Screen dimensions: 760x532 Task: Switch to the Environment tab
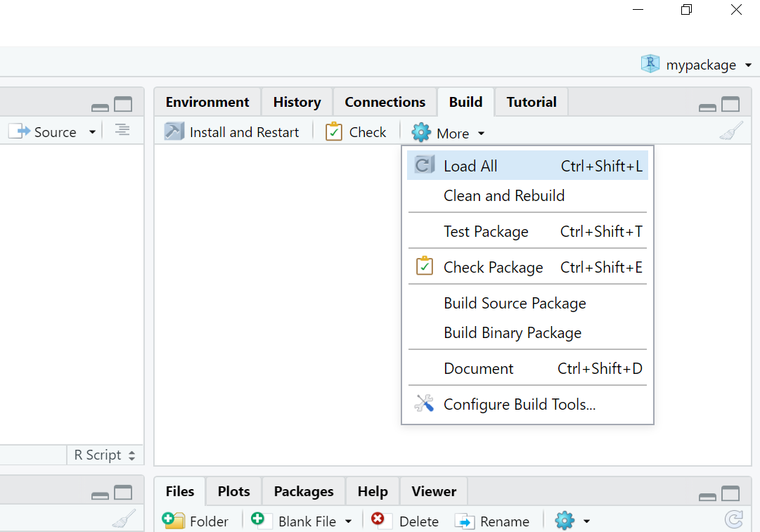coord(207,102)
